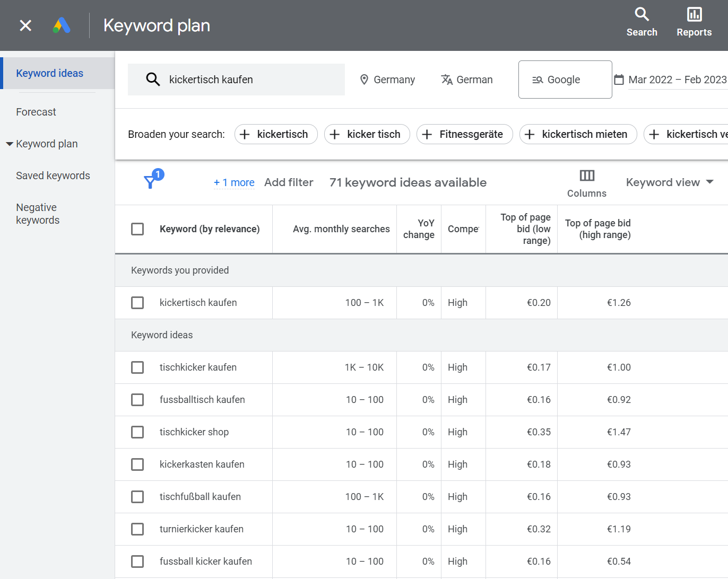Click the Germany location pin

(x=364, y=80)
